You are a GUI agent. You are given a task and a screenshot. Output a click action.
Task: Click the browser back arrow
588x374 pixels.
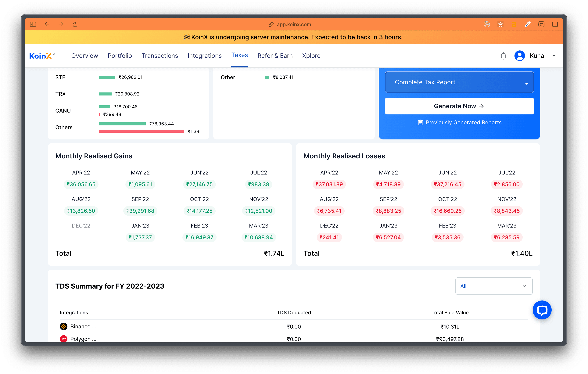47,24
